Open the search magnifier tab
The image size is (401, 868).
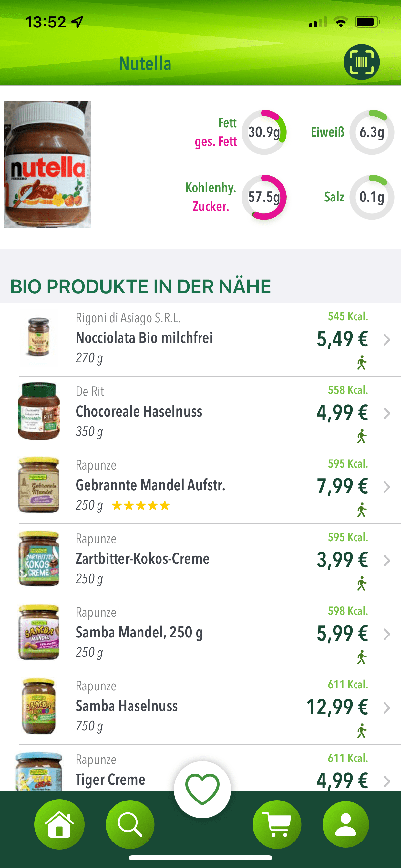(130, 824)
